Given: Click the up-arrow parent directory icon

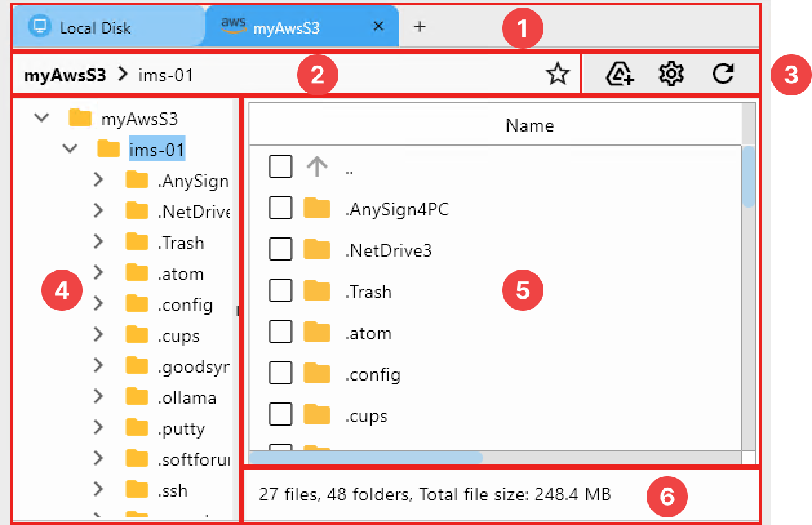Looking at the screenshot, I should pos(316,166).
